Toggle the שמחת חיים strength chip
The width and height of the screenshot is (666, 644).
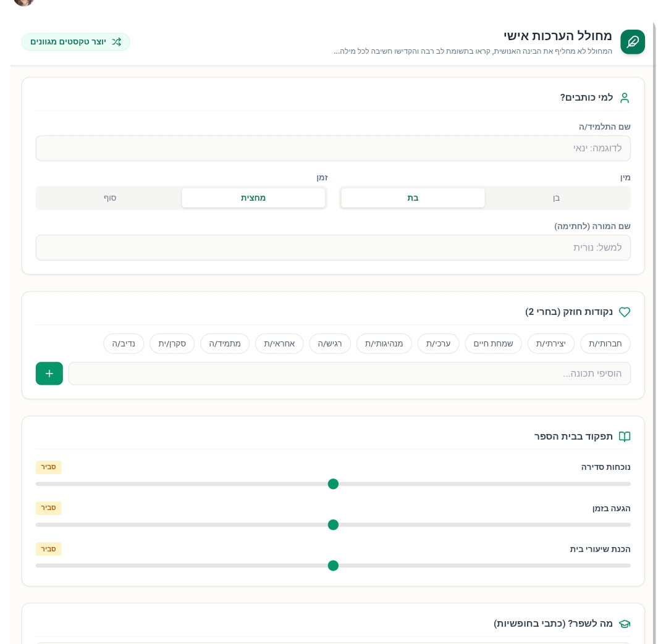[493, 344]
